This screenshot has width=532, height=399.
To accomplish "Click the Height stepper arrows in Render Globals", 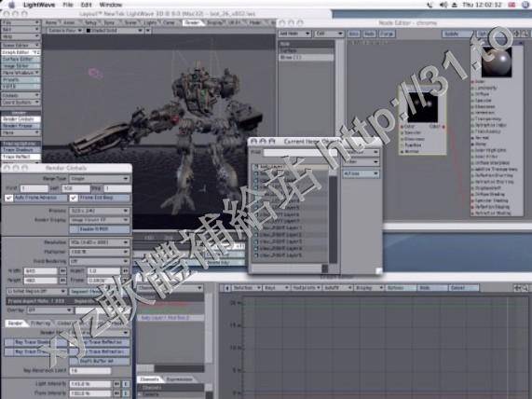I will click(x=63, y=281).
